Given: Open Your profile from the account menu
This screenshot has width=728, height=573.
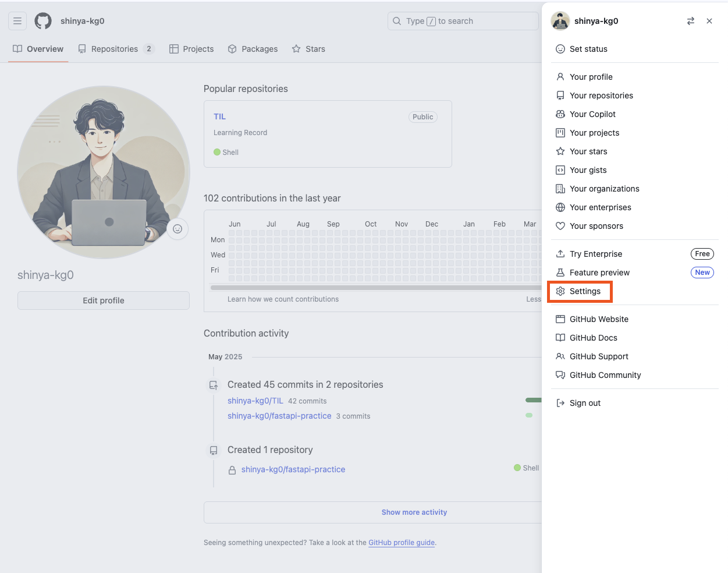Looking at the screenshot, I should click(591, 76).
